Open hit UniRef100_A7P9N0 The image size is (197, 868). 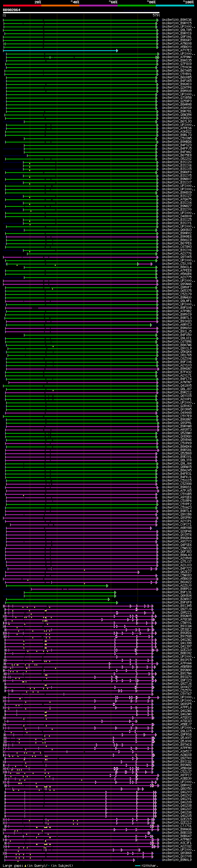coord(177,57)
